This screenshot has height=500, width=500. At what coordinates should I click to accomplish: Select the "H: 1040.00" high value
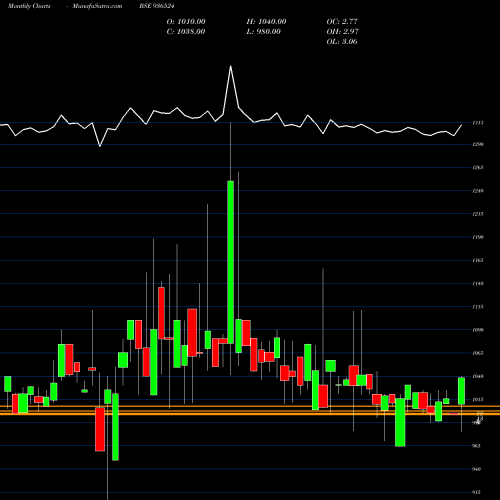[x=266, y=22]
